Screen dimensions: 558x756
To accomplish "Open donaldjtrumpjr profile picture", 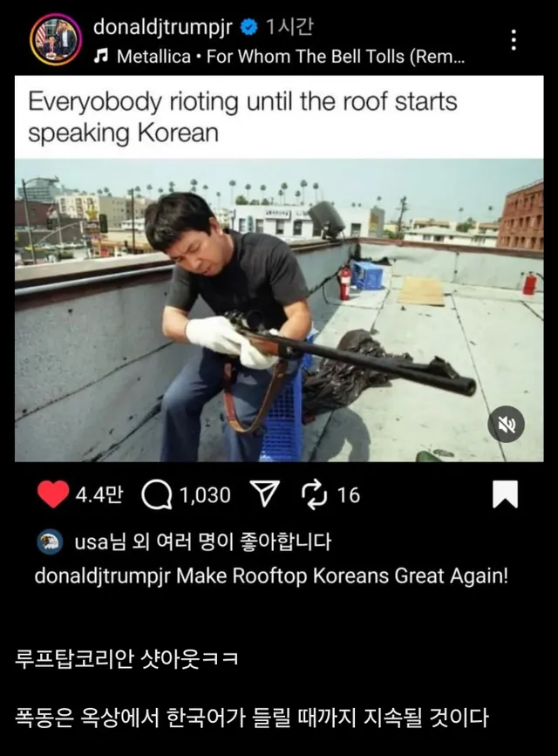I will tap(56, 39).
